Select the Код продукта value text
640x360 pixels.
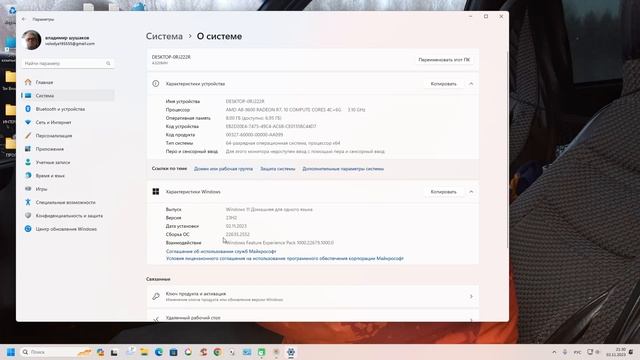pos(254,135)
